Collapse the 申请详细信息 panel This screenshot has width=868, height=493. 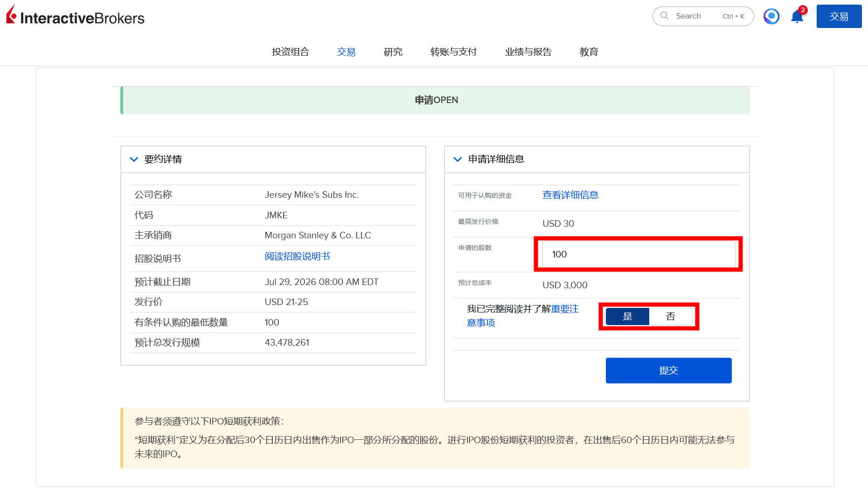point(458,160)
